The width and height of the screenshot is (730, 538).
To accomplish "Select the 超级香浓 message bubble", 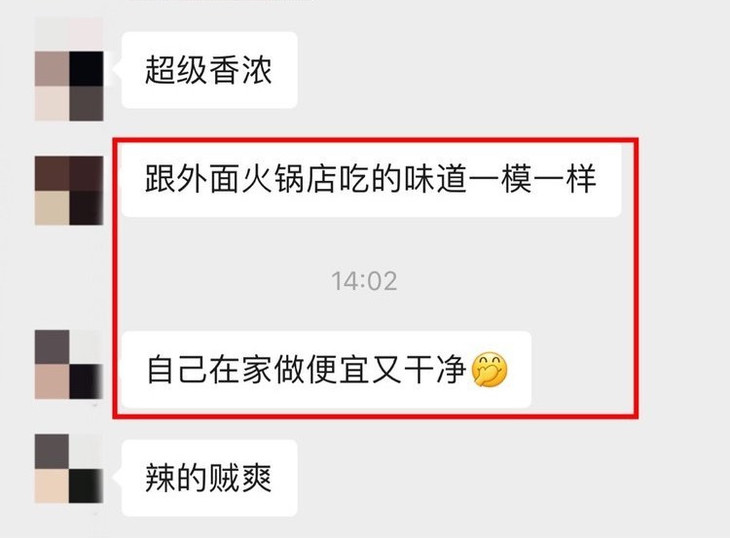I will click(210, 70).
